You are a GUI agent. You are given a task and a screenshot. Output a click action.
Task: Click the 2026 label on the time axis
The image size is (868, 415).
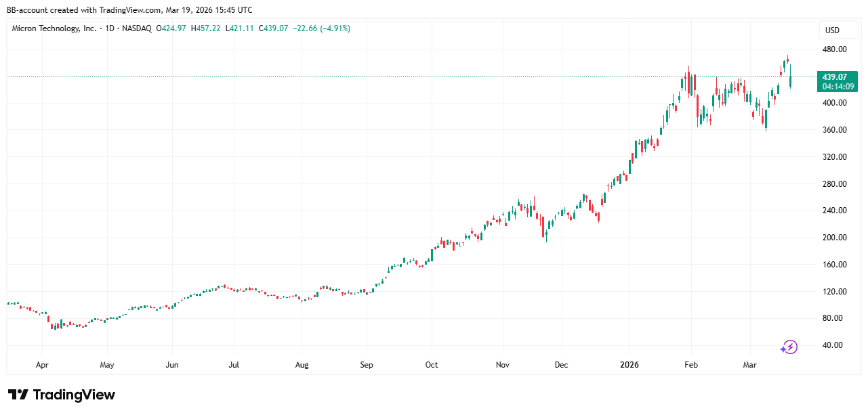coord(631,365)
